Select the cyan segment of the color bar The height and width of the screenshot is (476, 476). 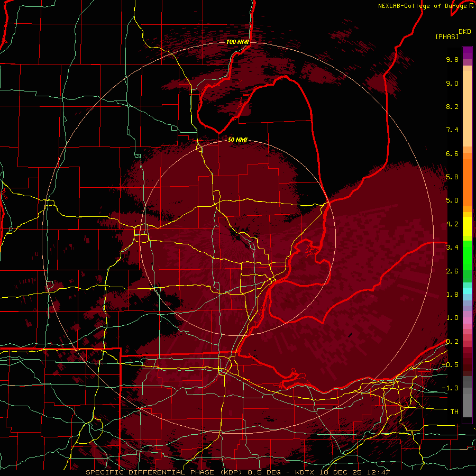pos(467,291)
